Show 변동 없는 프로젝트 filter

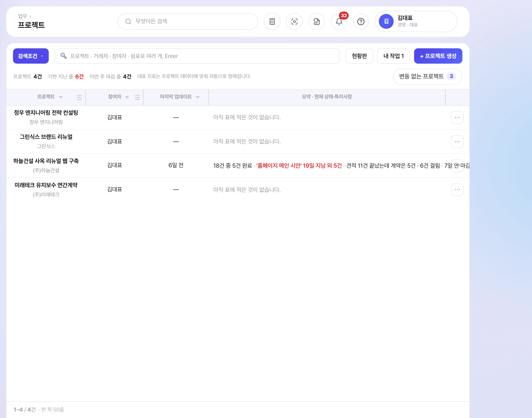tap(427, 76)
